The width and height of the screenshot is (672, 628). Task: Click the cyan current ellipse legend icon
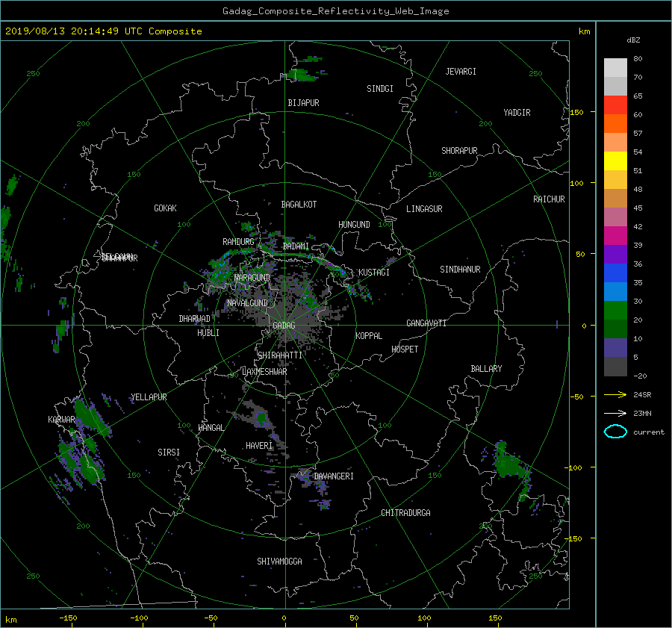point(615,432)
